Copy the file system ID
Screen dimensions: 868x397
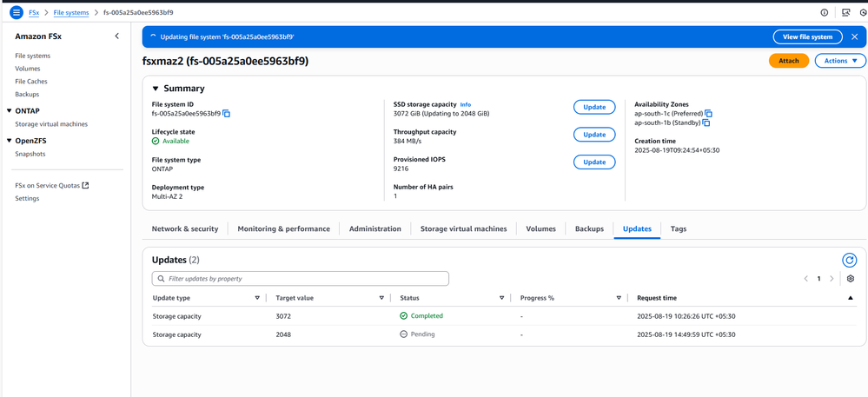[227, 114]
